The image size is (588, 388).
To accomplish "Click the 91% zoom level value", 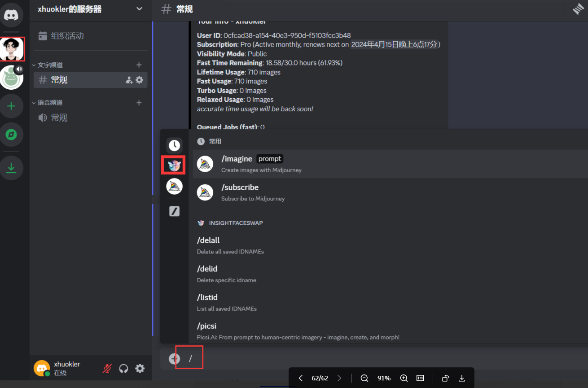I will click(x=384, y=378).
